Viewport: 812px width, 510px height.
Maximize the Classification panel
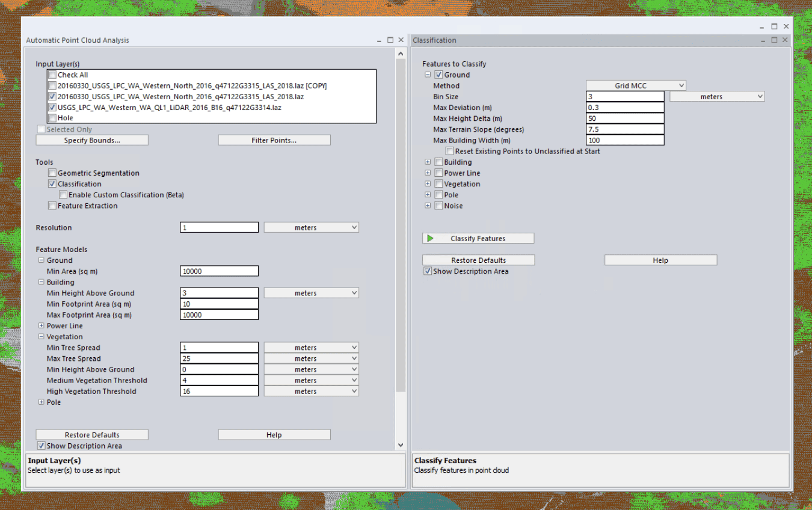point(774,40)
